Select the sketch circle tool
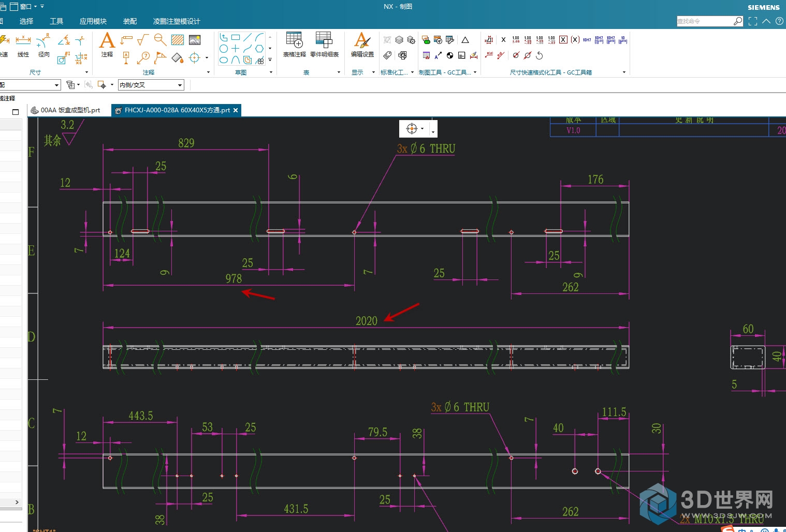This screenshot has width=786, height=532. pos(224,48)
